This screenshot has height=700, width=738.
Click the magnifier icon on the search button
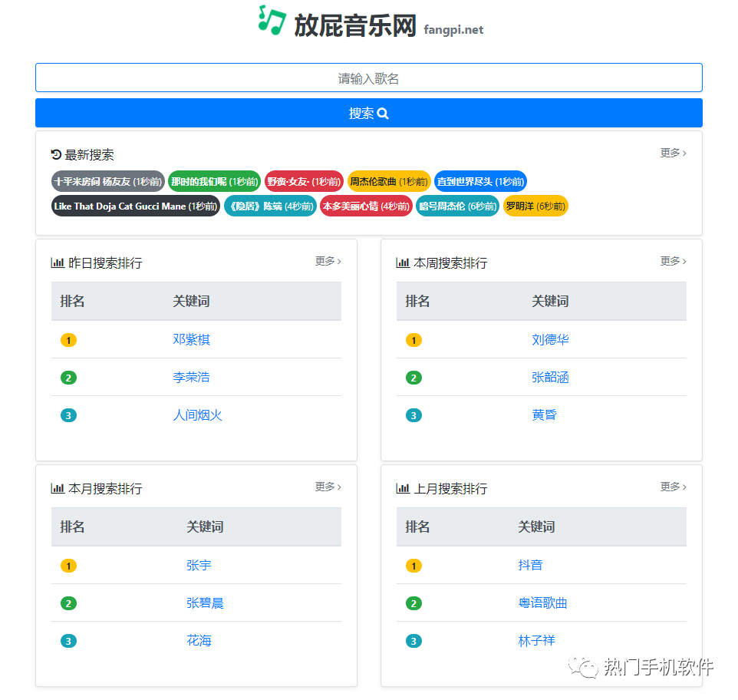tap(383, 114)
